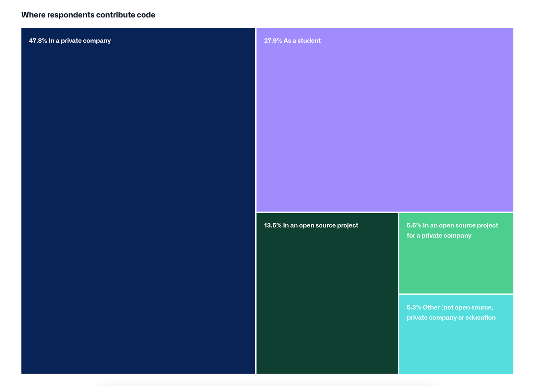Select the "In an open source project" block
Viewport: 535px width, 392px height.
point(326,298)
